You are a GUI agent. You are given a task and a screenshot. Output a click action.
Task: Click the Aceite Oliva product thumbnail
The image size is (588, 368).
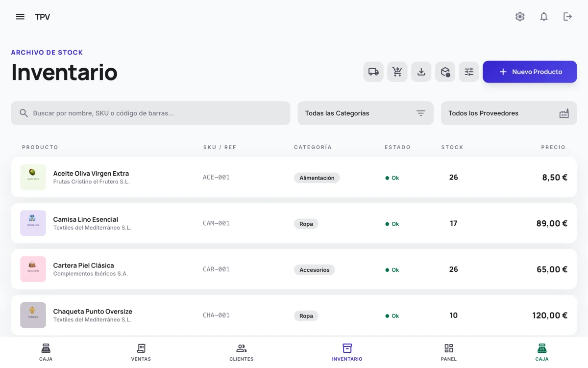(x=33, y=177)
